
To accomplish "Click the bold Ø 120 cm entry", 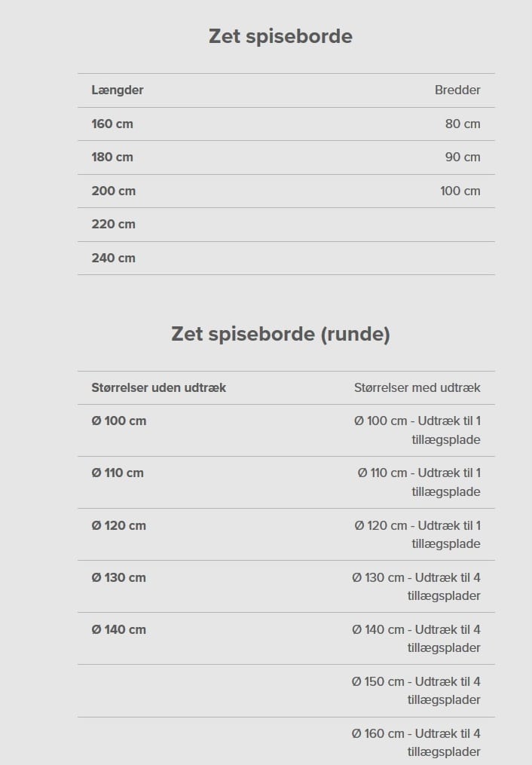I will pyautogui.click(x=118, y=525).
